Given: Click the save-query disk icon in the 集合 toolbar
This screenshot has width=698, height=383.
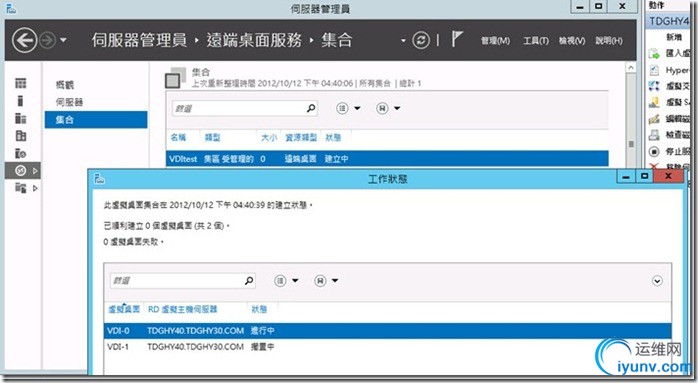Looking at the screenshot, I should click(x=382, y=108).
